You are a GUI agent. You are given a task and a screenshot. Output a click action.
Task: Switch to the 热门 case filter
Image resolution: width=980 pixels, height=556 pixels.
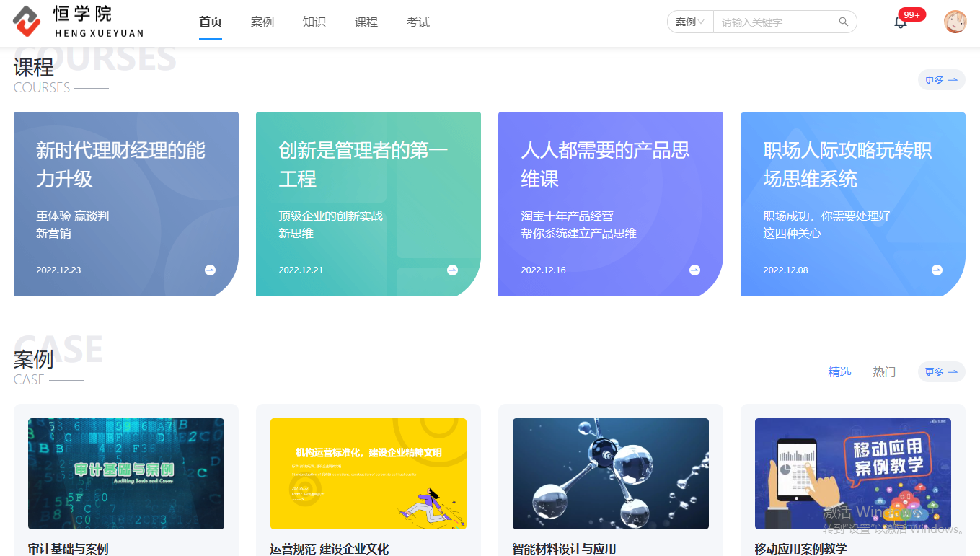(x=884, y=372)
